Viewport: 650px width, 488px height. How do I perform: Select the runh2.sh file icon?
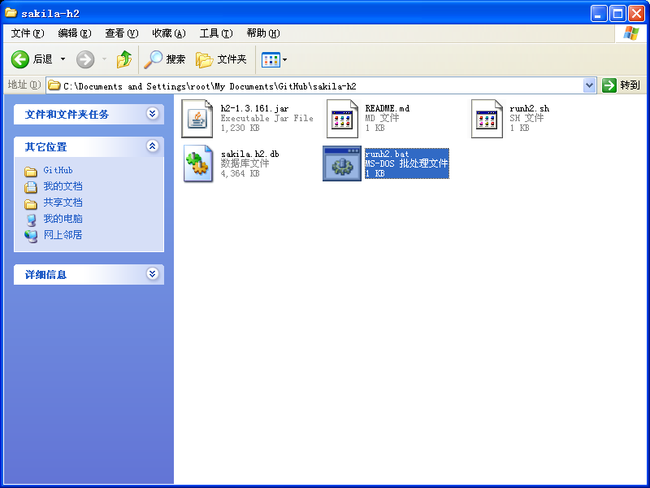(487, 119)
